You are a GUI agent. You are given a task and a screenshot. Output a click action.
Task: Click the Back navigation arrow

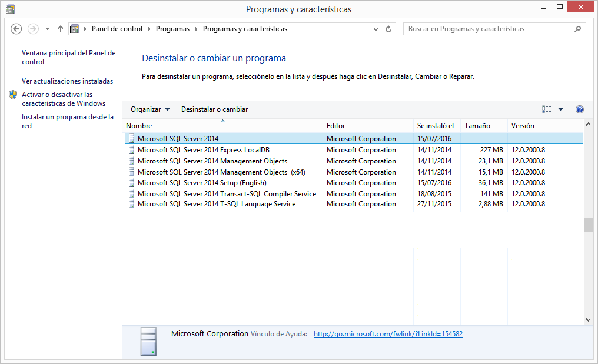(x=16, y=29)
